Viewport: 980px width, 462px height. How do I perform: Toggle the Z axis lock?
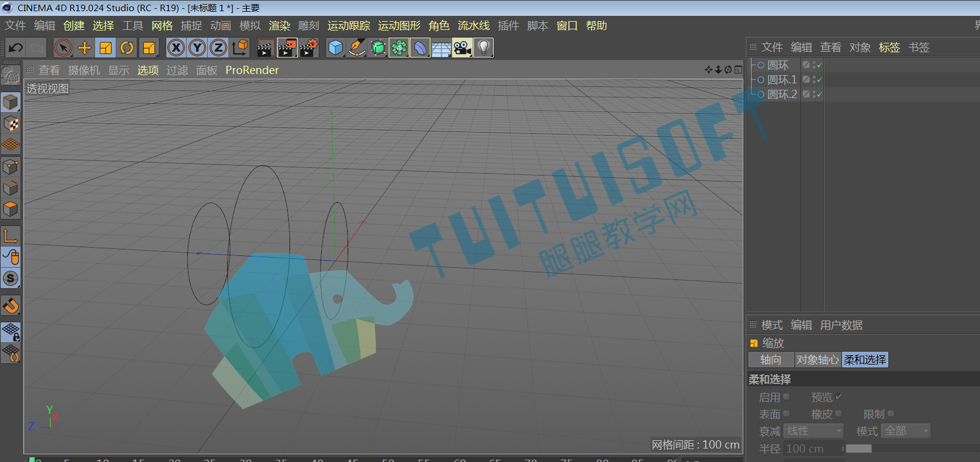click(218, 48)
